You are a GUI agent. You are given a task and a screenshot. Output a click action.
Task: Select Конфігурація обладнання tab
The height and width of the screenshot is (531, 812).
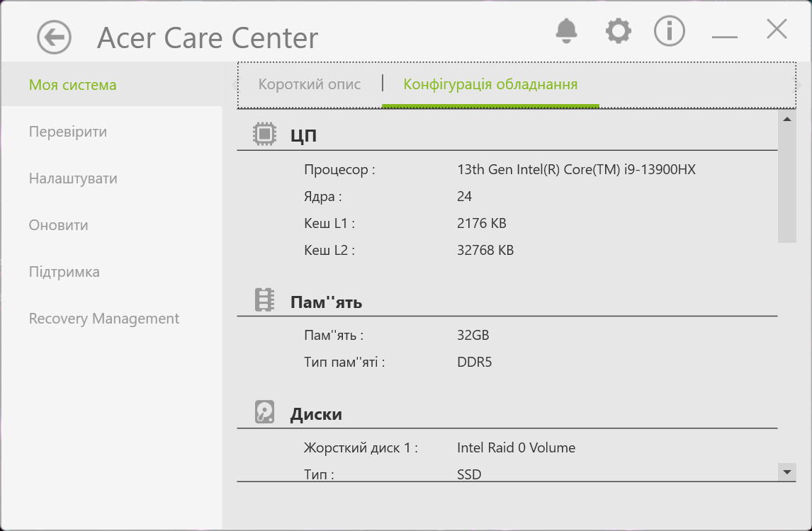(490, 85)
